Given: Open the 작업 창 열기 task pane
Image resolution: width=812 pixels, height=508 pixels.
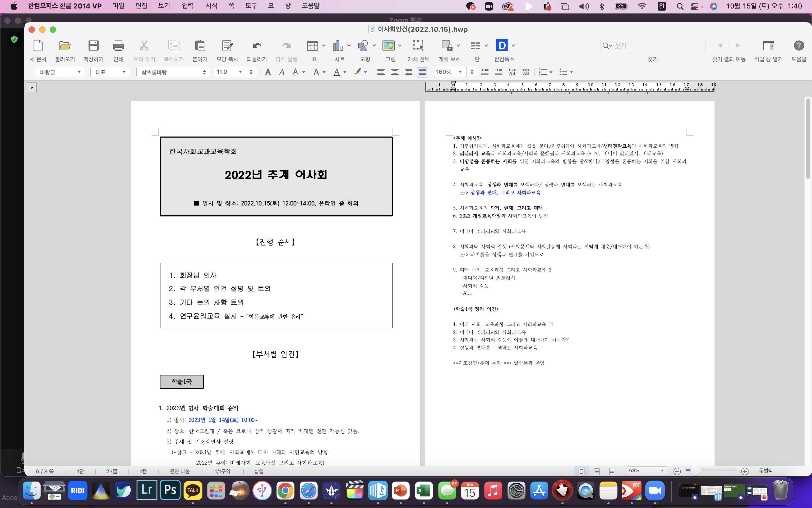Looking at the screenshot, I should [768, 45].
